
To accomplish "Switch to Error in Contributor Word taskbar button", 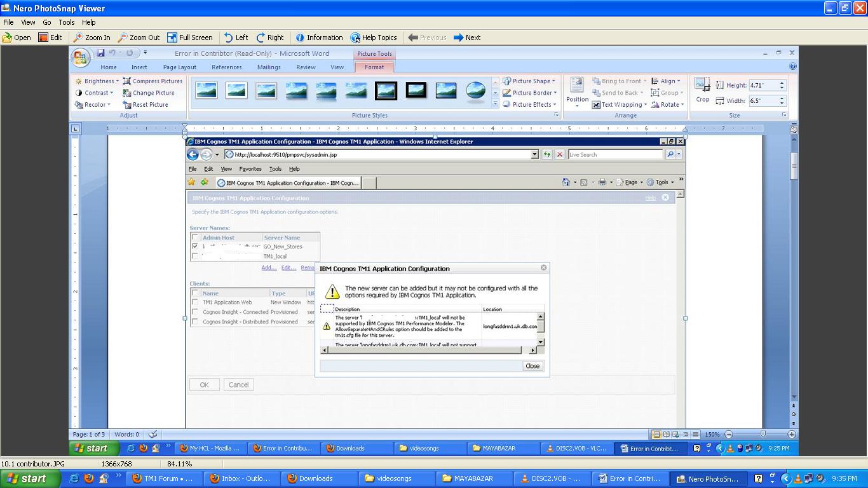I will (x=629, y=478).
